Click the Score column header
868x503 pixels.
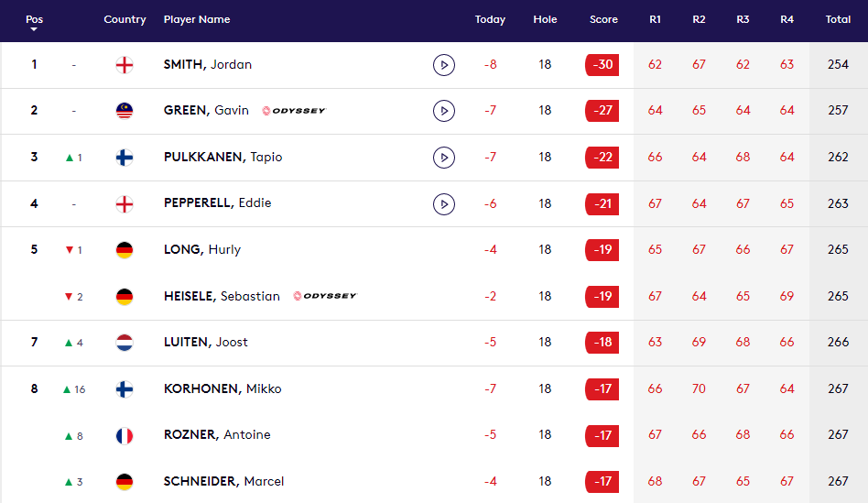603,19
